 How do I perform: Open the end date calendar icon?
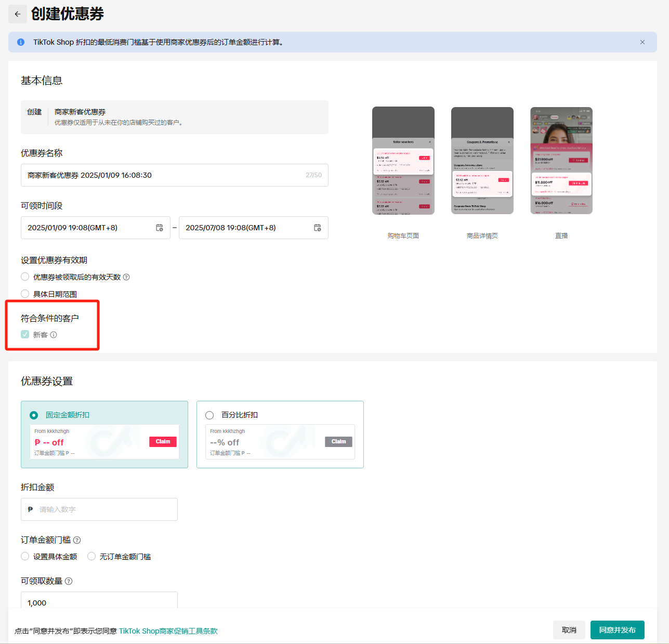coord(318,228)
